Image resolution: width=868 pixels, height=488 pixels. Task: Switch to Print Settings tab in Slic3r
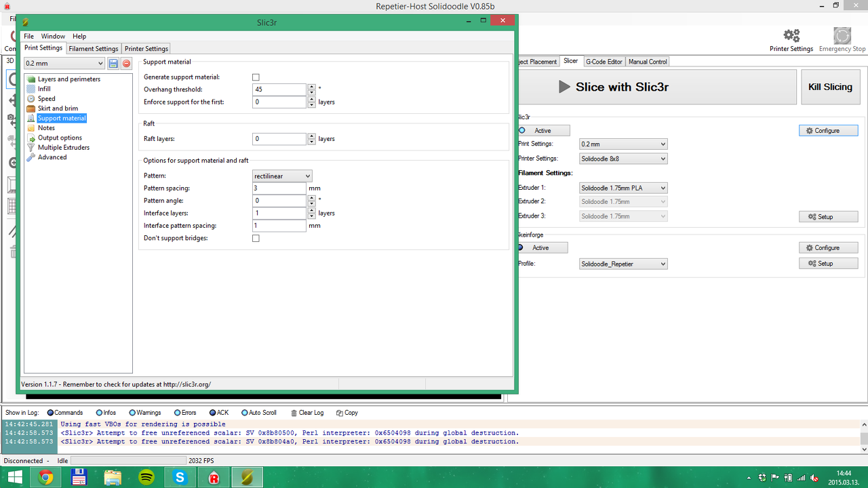43,48
